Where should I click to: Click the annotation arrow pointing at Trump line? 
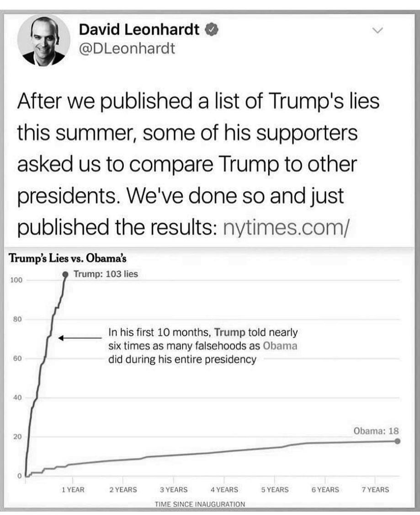click(80, 338)
